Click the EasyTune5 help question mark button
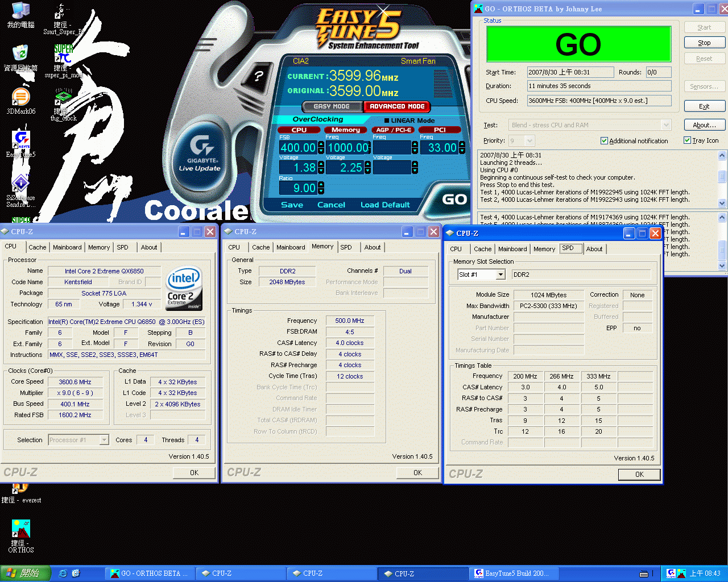Image resolution: width=728 pixels, height=582 pixels. [259, 76]
